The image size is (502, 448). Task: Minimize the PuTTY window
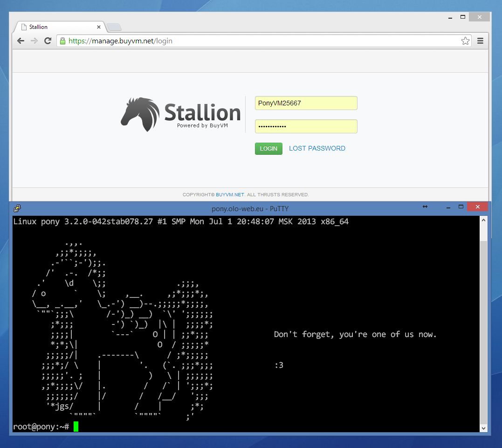click(x=448, y=207)
